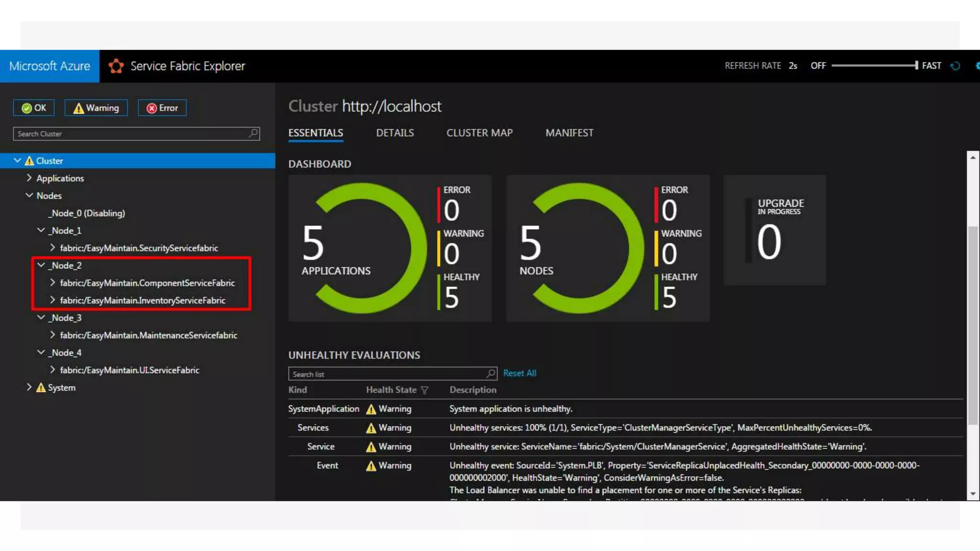
Task: Click the refresh rate slider track
Action: tap(874, 66)
